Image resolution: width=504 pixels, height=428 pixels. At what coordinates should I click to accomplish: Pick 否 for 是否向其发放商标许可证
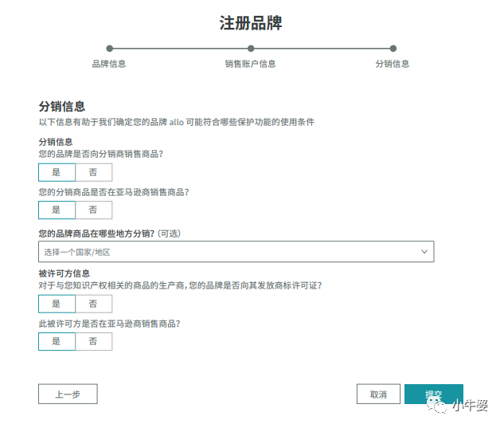click(93, 304)
